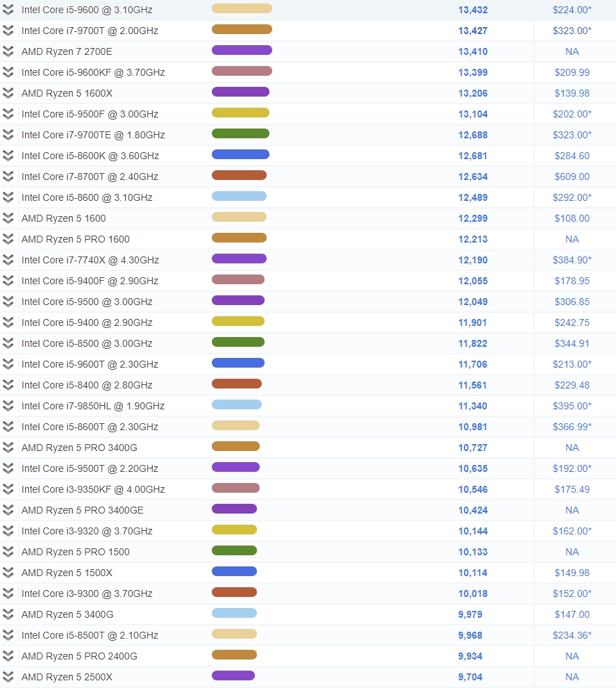Click chevron icon beside AMD Ryzen 5 2500X
The image size is (616, 688).
8,677
